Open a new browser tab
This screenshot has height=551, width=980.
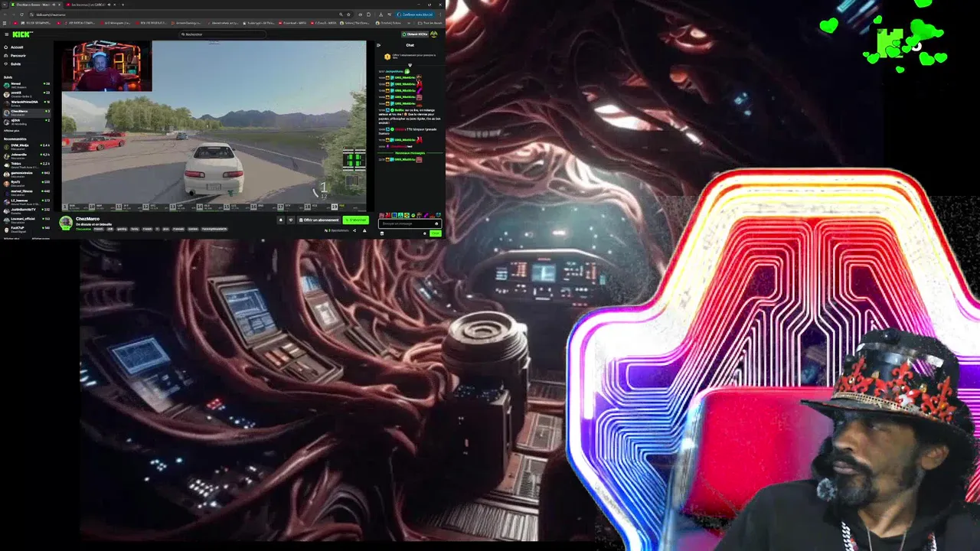122,5
